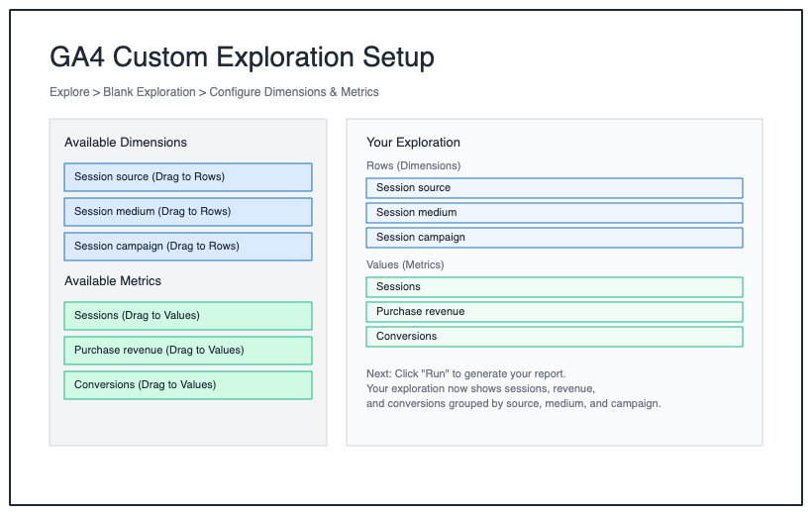The image size is (812, 515).
Task: Click the 'Values (Metrics)' label
Action: coord(405,264)
